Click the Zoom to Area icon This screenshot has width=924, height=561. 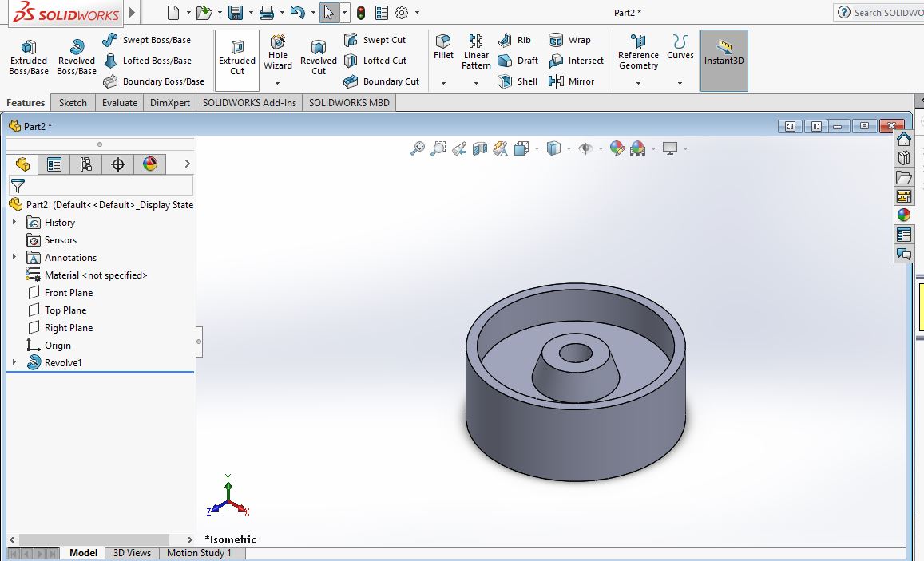coord(438,148)
